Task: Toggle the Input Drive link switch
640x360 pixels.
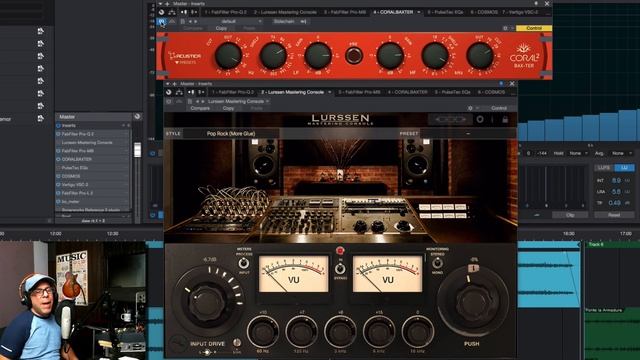Action: pyautogui.click(x=207, y=352)
